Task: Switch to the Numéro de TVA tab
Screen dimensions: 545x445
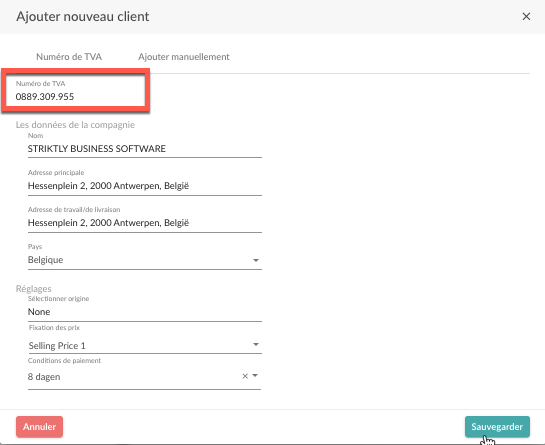Action: [x=69, y=57]
